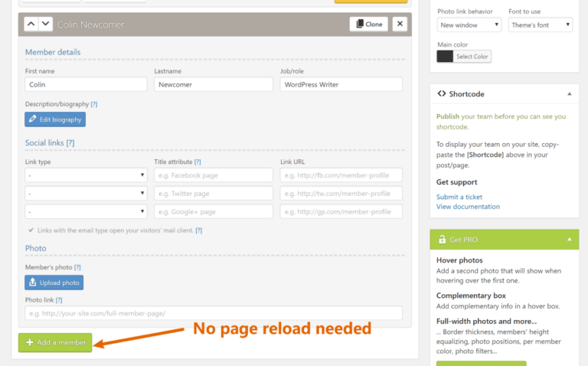Viewport: 588px width, 366px height.
Task: Open Submit a ticket link
Action: 459,197
